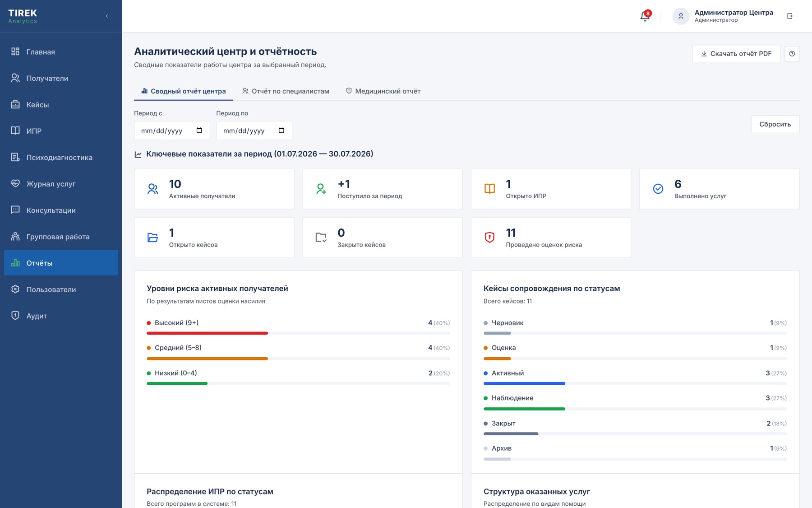Open calendar picker for Период с

[x=199, y=130]
